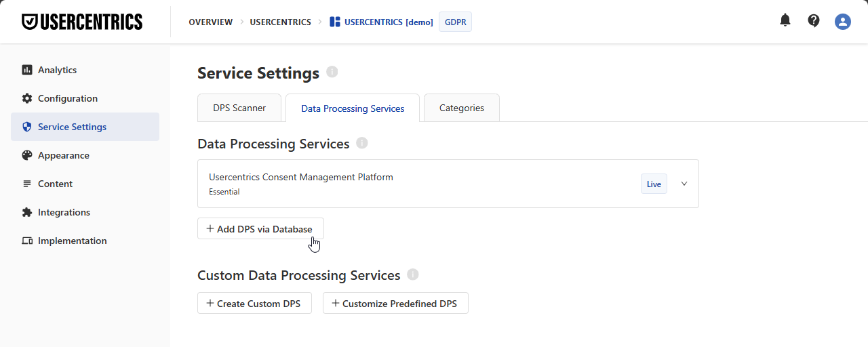Show info tooltip beside Data Processing Services heading

click(362, 143)
